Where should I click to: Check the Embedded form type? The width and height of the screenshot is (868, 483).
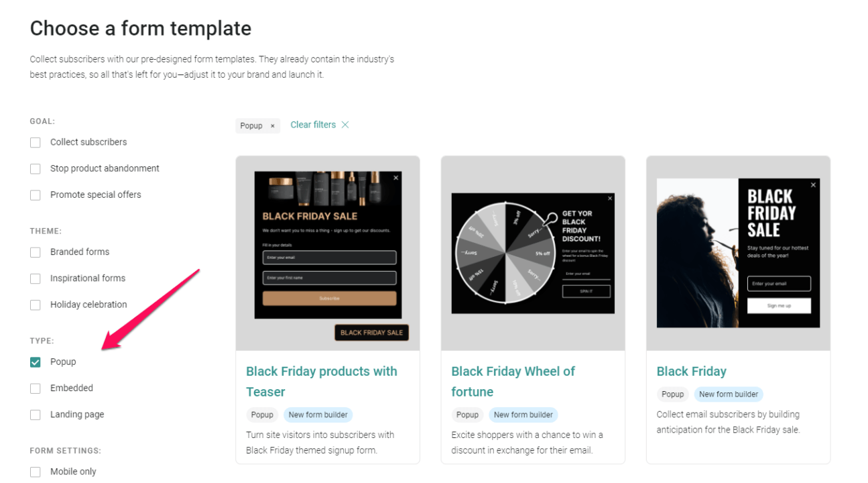[x=35, y=388]
